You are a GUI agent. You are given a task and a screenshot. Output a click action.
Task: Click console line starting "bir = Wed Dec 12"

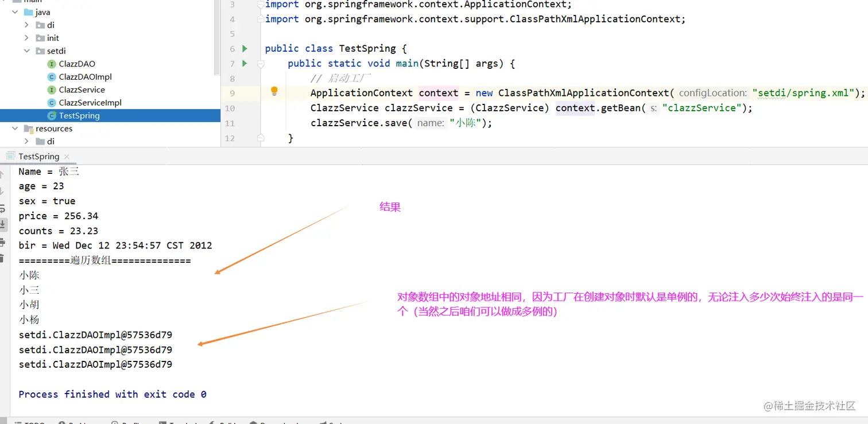(x=115, y=246)
